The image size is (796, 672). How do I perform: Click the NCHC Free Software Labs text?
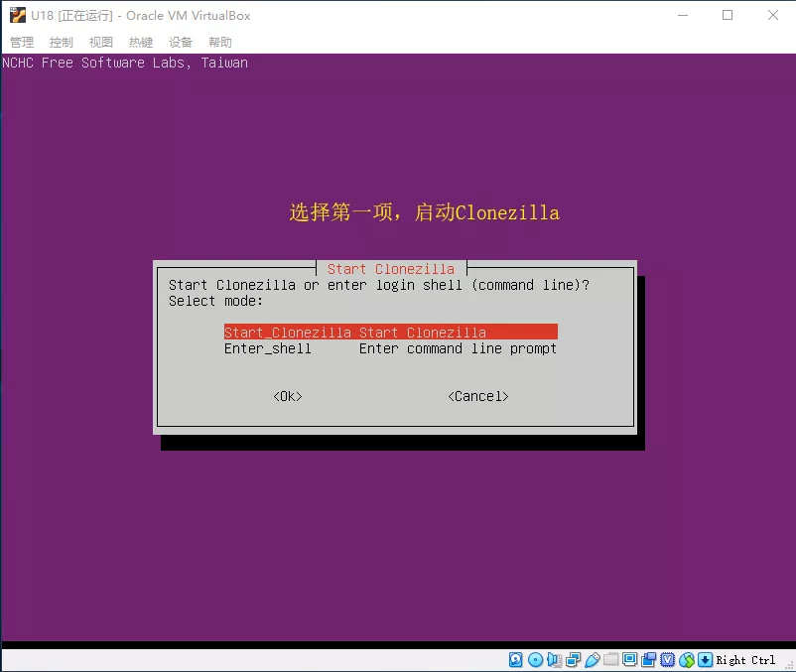125,63
